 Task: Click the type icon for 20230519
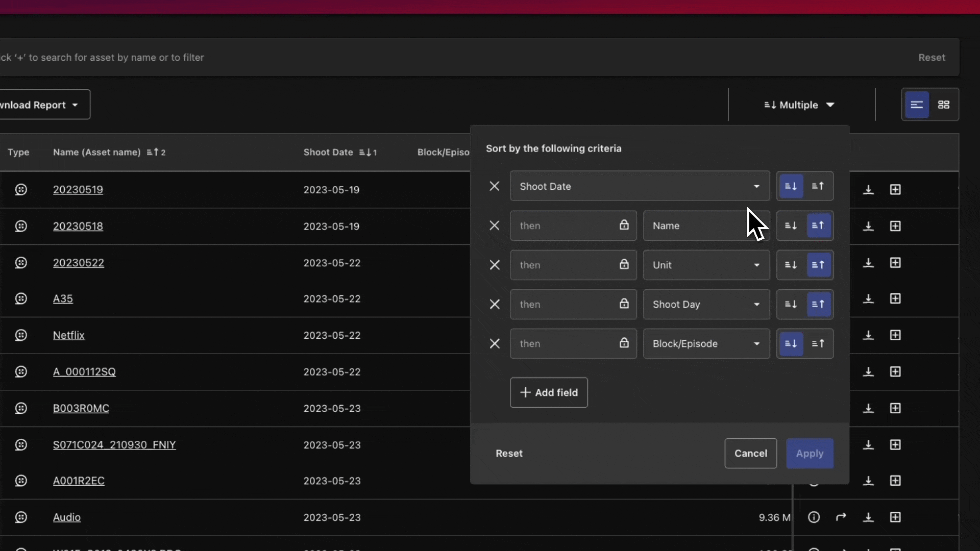(x=21, y=189)
